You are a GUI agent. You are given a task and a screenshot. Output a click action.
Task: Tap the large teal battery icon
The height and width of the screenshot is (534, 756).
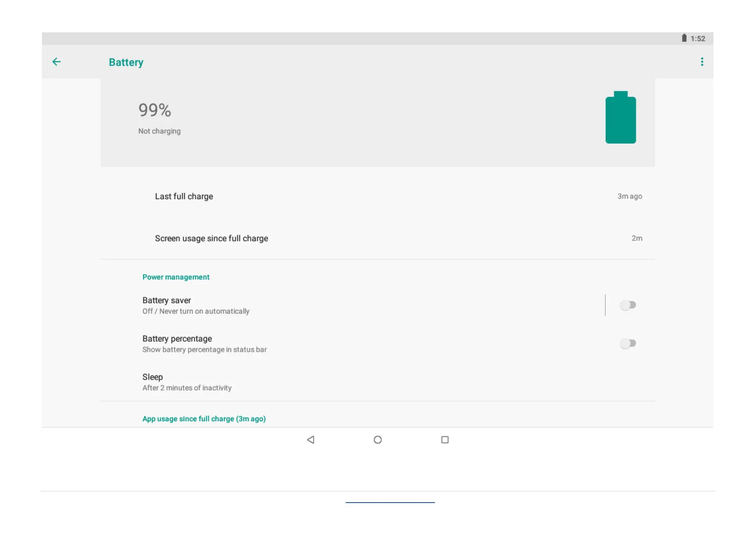(x=620, y=118)
